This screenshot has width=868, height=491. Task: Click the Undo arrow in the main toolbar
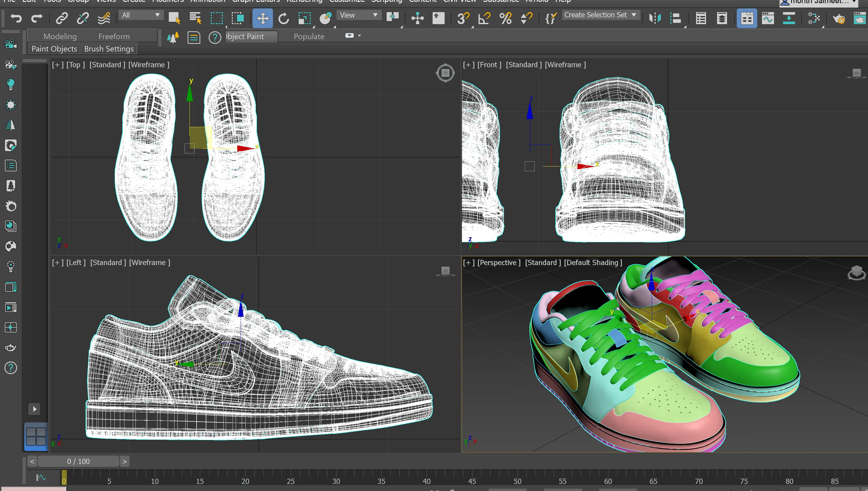(16, 18)
